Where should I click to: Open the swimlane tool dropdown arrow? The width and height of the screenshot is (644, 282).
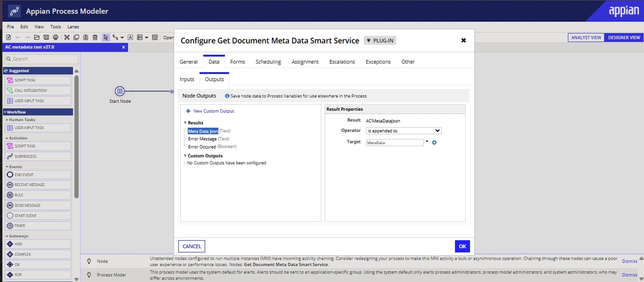pos(147,38)
